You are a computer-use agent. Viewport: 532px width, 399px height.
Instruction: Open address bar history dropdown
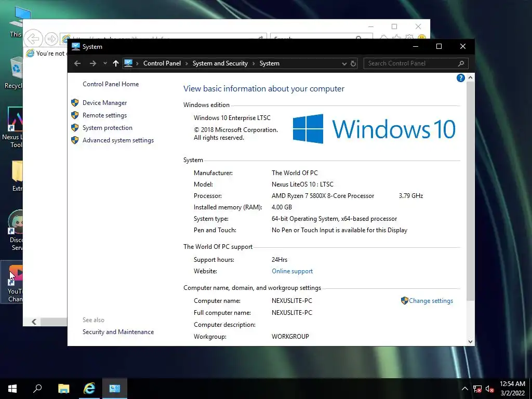point(344,64)
